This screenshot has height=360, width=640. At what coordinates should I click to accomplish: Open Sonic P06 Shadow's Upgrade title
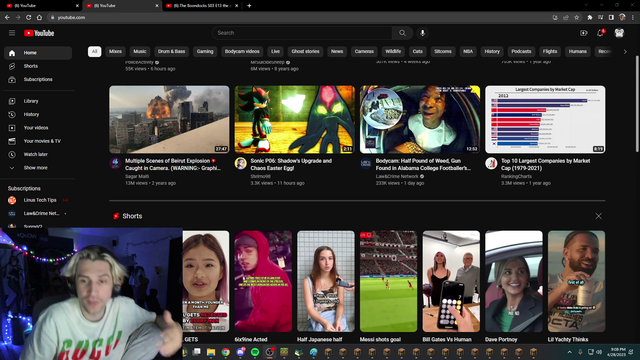[291, 164]
